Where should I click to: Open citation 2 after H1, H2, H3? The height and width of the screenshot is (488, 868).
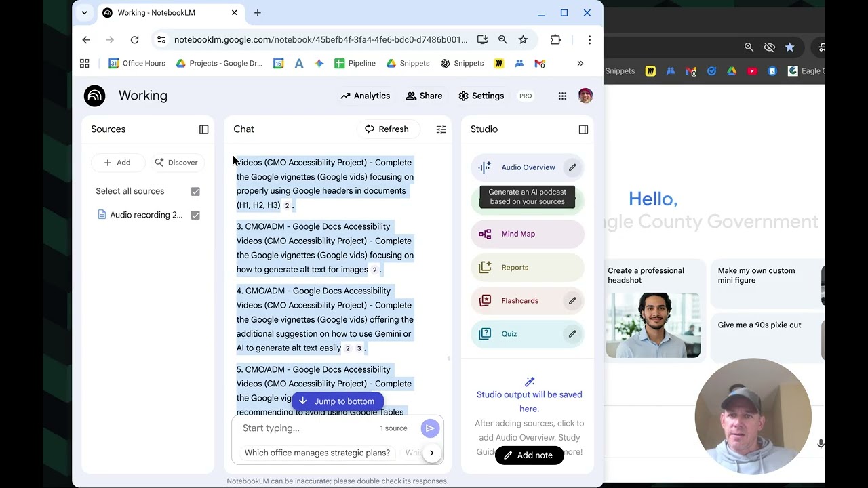pos(287,205)
